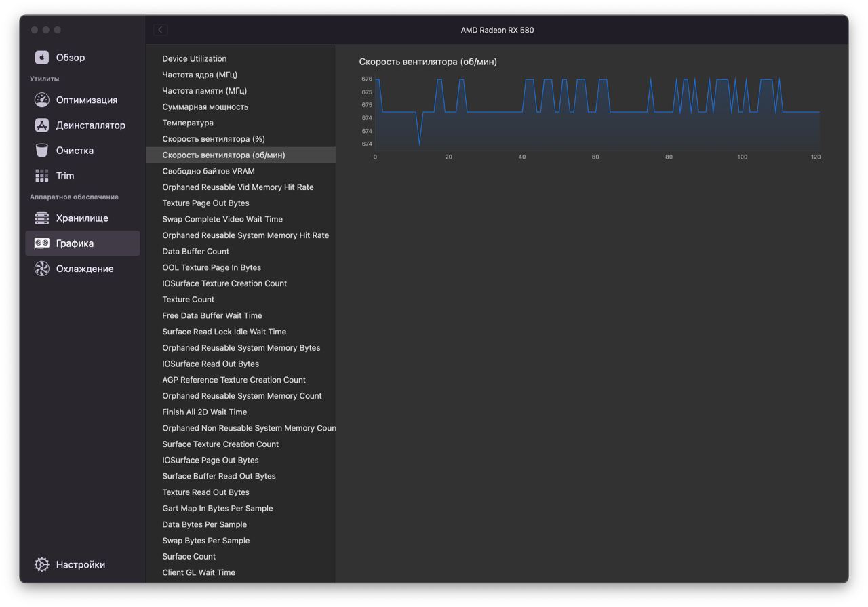Click the AMD Radeon RX 580 title
Viewport: 868px width, 607px height.
(497, 30)
